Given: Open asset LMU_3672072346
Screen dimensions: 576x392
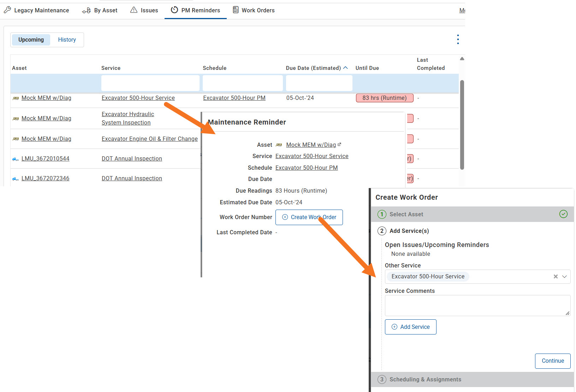Looking at the screenshot, I should click(x=46, y=179).
